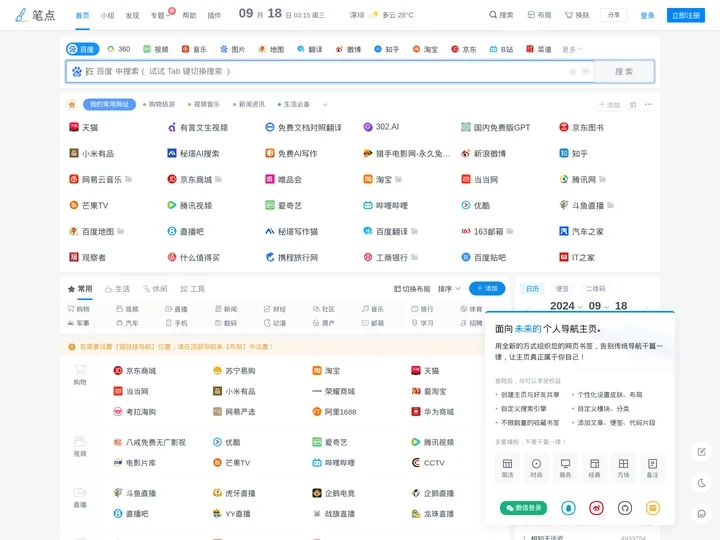Click the 搜索 button beside search box
Screen dimensions: 720x540
[x=624, y=72]
